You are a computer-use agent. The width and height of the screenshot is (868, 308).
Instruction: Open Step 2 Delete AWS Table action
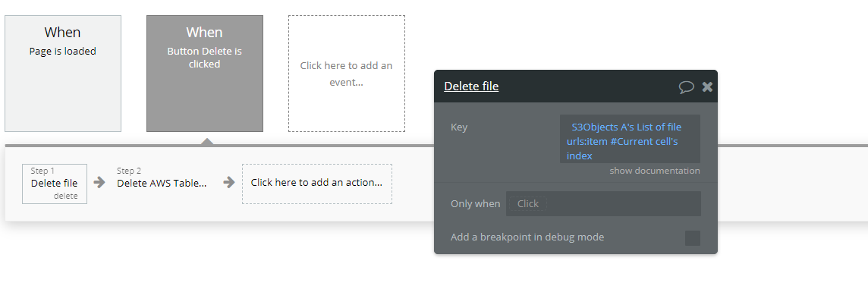(162, 184)
